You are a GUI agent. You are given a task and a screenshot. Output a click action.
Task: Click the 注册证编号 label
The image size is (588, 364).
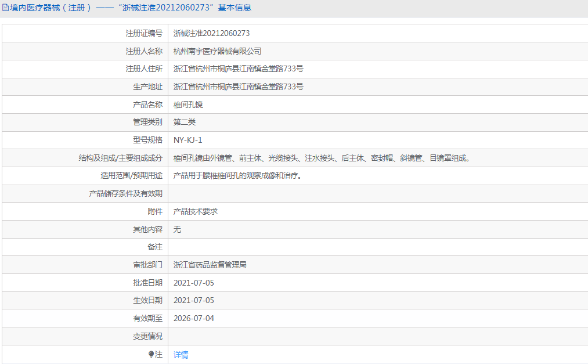click(x=144, y=33)
